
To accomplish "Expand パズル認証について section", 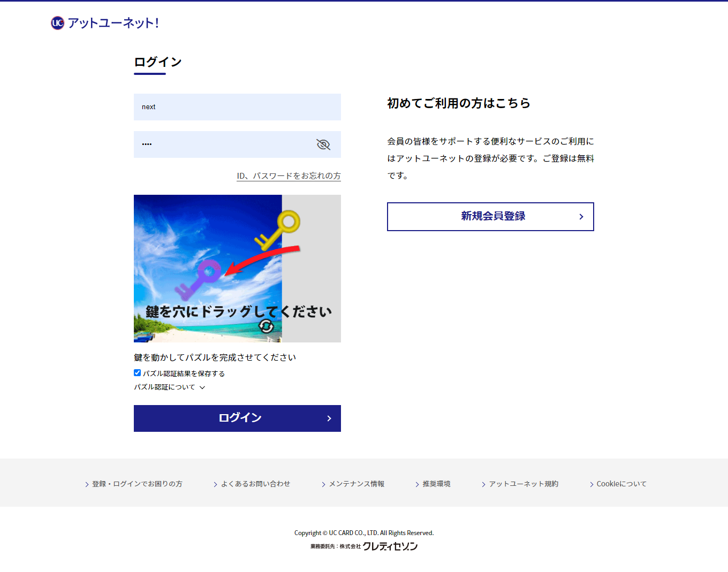I will coord(164,387).
